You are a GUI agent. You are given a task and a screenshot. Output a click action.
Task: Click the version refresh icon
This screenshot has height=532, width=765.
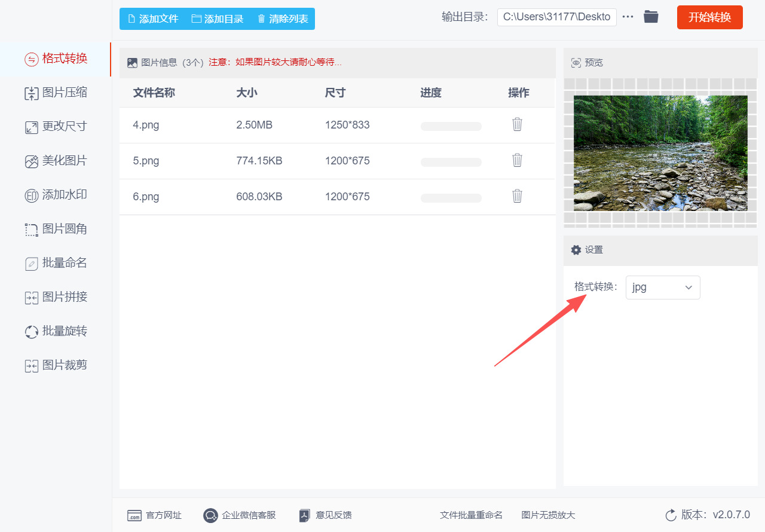[671, 515]
